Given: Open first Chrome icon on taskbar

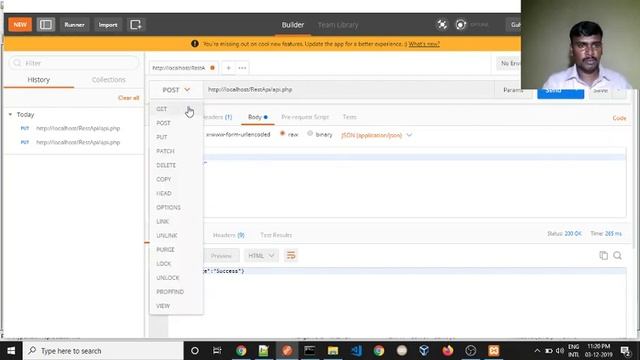Looking at the screenshot, I should 241,351.
